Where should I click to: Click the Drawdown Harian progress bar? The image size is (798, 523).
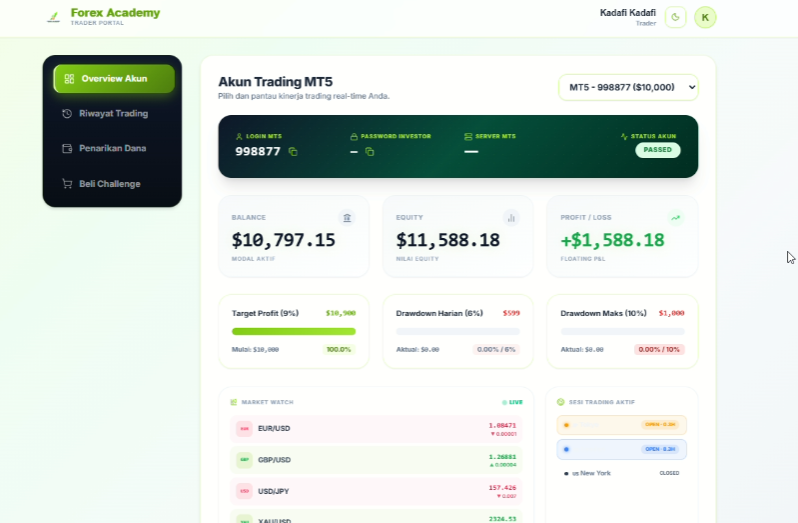458,332
